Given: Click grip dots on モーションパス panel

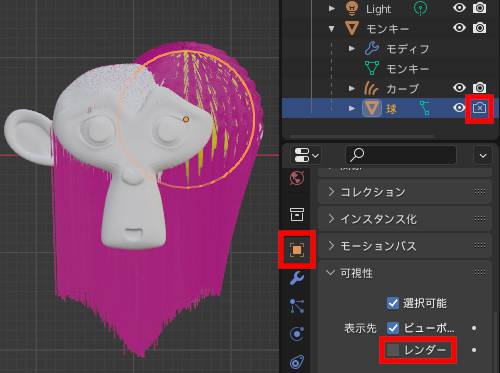Looking at the screenshot, I should pyautogui.click(x=480, y=246).
